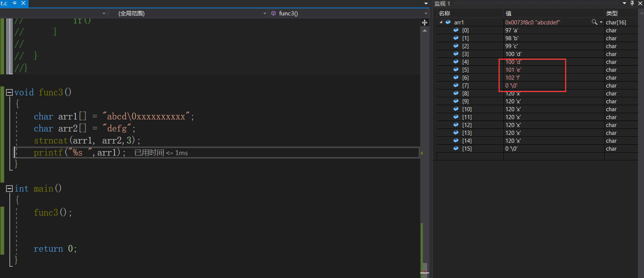Click value 0x0073f8c0 "abcddef" of arr1
This screenshot has width=644, height=278.
pyautogui.click(x=532, y=23)
